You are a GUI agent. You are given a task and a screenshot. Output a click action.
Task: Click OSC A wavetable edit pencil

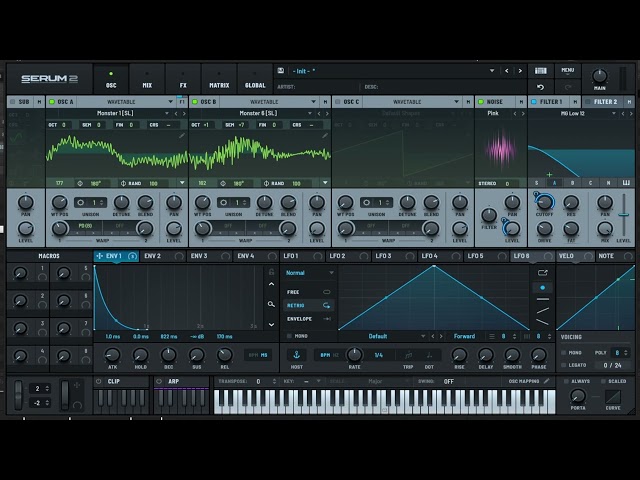pos(182,136)
